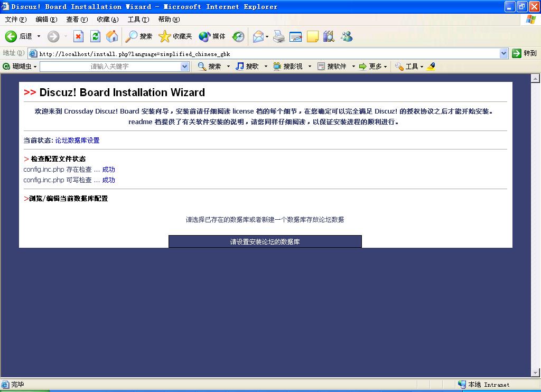Click the yellow note Discuss icon
The image size is (541, 392).
point(313,36)
